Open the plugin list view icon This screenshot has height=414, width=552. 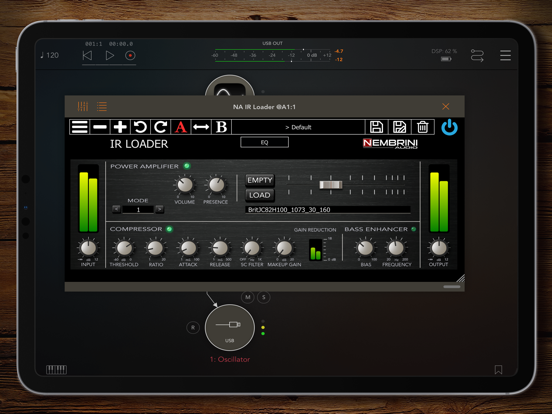102,106
